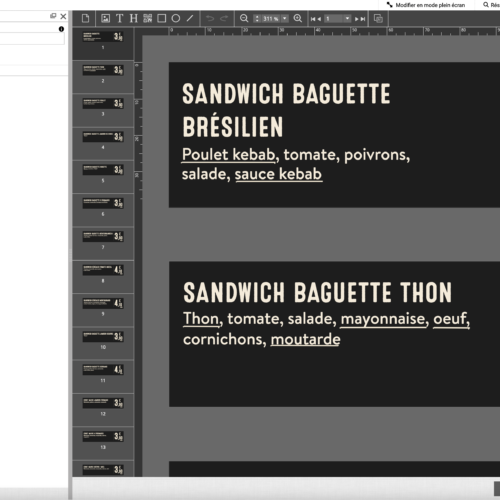Viewport: 500px width, 500px height.
Task: Click the new page icon in toolbar
Action: (x=85, y=18)
